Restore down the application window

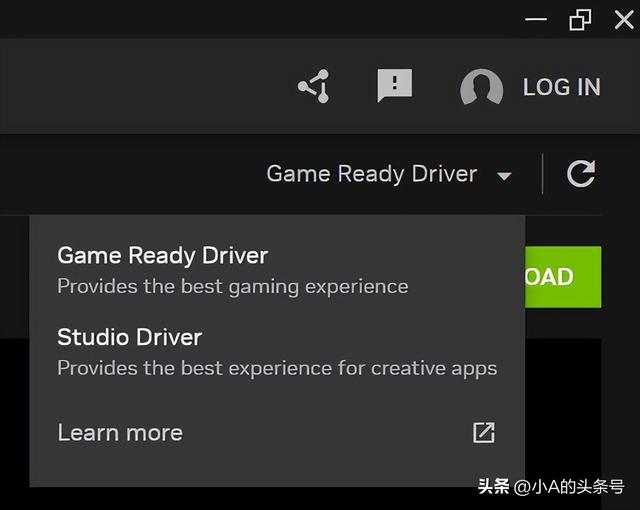pyautogui.click(x=580, y=19)
